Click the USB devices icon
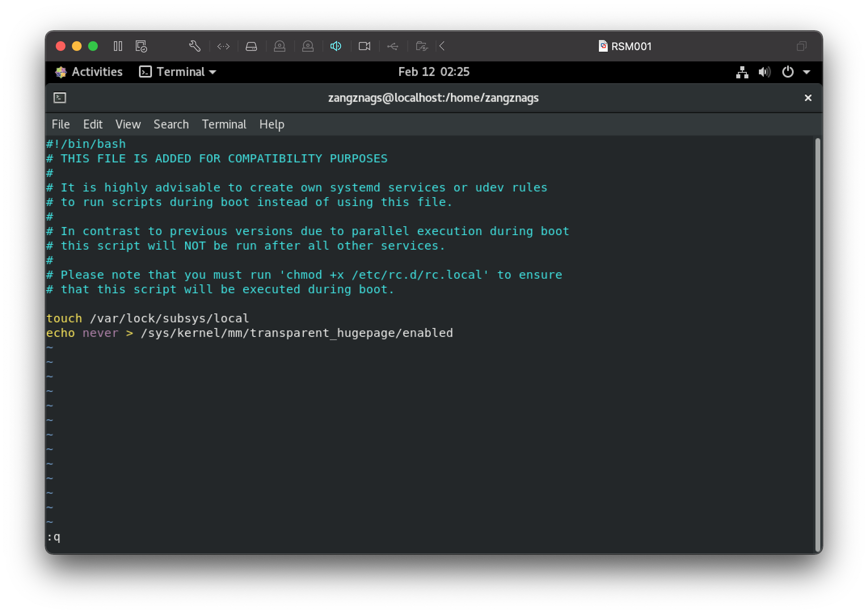Viewport: 868px width, 614px height. [393, 46]
